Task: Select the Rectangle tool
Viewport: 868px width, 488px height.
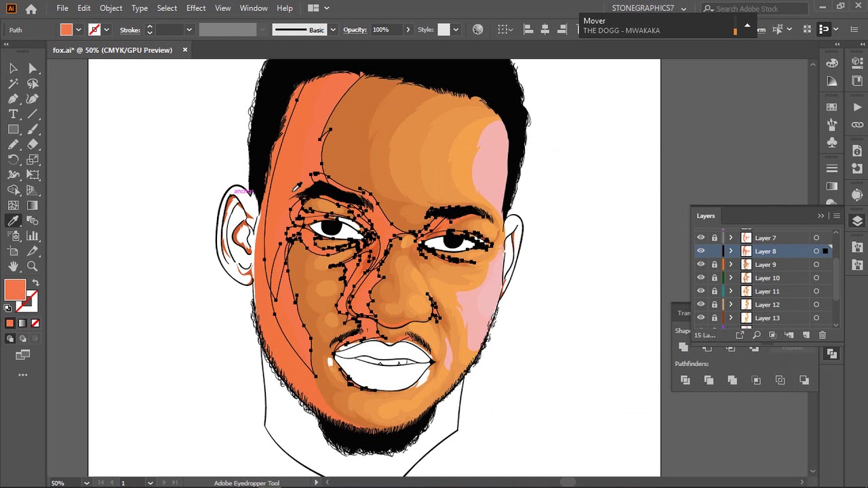Action: 13,129
